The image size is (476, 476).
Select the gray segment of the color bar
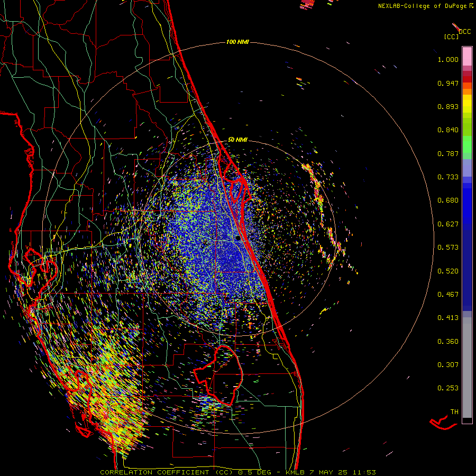click(x=467, y=368)
